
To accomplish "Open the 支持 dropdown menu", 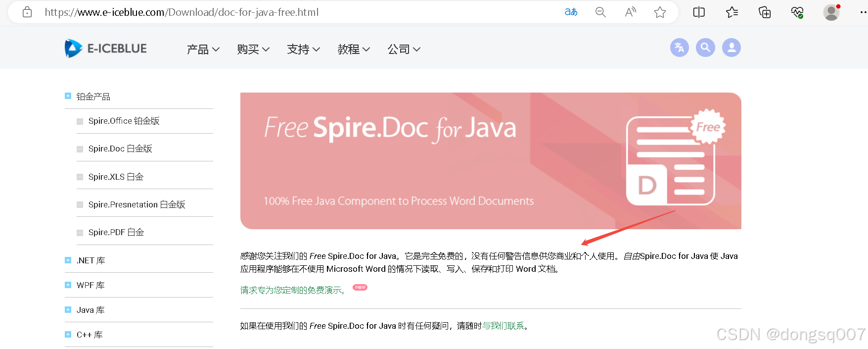I will (304, 49).
